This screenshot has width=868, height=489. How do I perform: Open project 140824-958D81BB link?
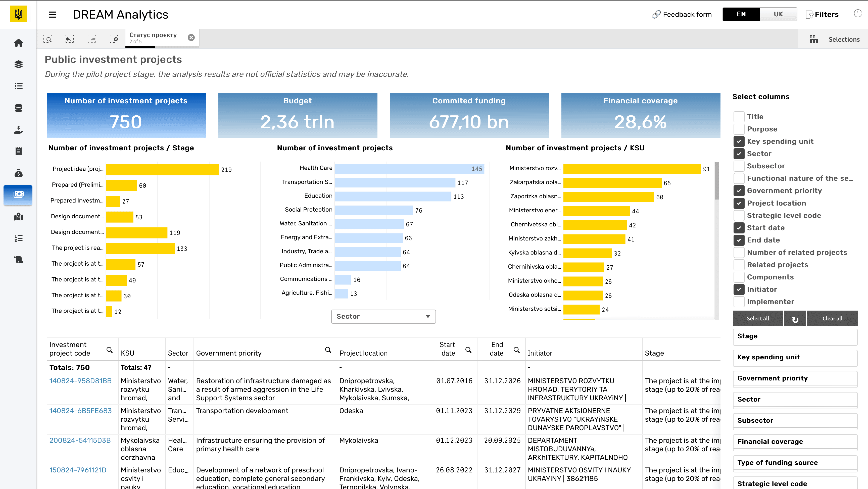click(x=80, y=381)
